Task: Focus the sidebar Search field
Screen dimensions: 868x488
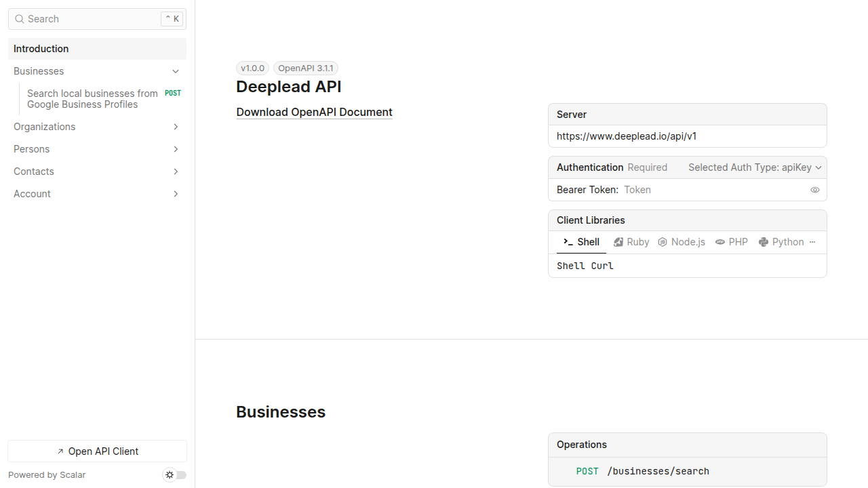Action: (97, 19)
